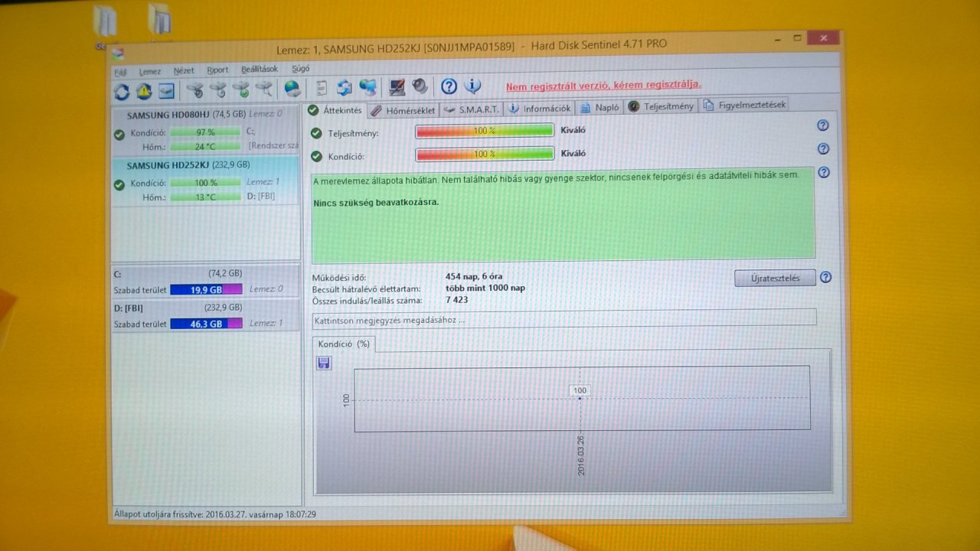This screenshot has width=980, height=551.
Task: Click the D: [FBI] 46,3 GB free bar
Action: tap(206, 324)
